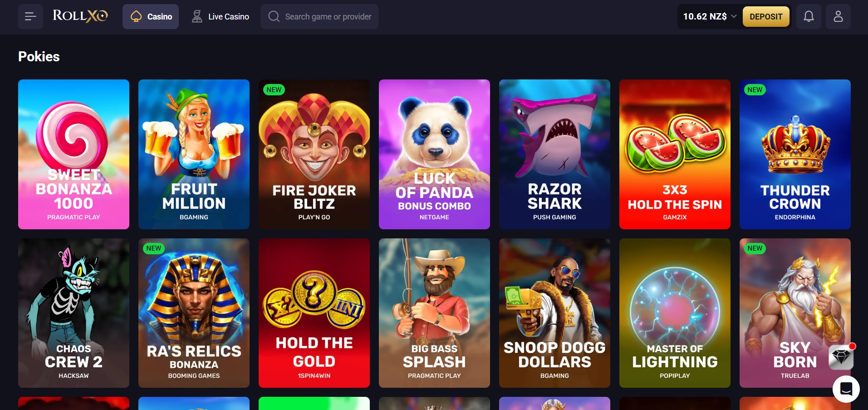Open the hamburger sidebar menu
Screen dimensions: 868x410
coord(30,17)
